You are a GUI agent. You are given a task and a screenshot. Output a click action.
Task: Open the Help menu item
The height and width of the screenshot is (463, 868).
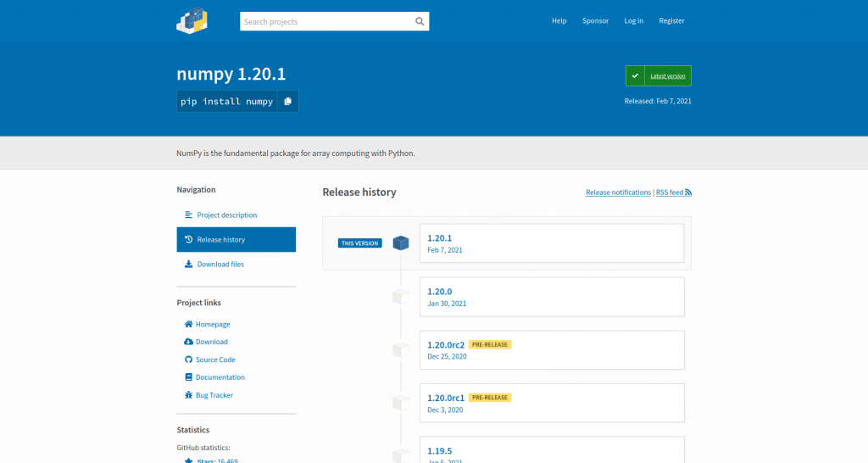559,21
